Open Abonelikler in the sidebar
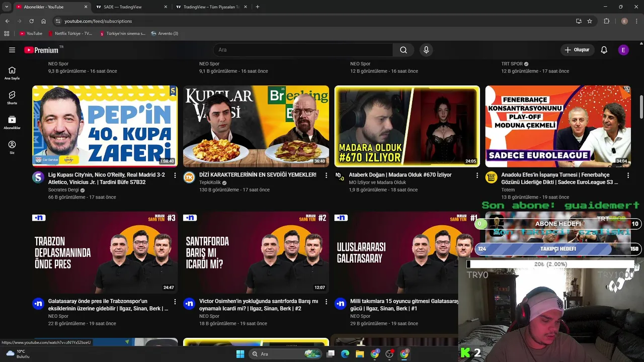 point(12,123)
